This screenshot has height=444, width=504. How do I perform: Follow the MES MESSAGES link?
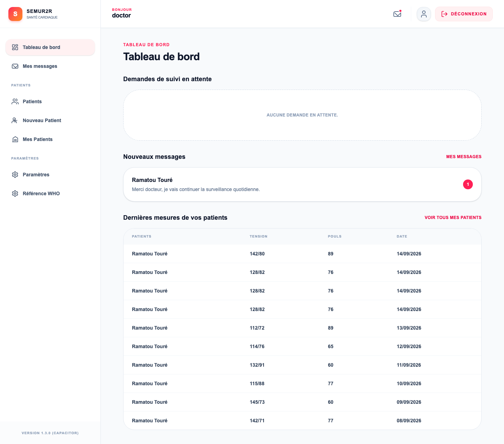coord(464,157)
